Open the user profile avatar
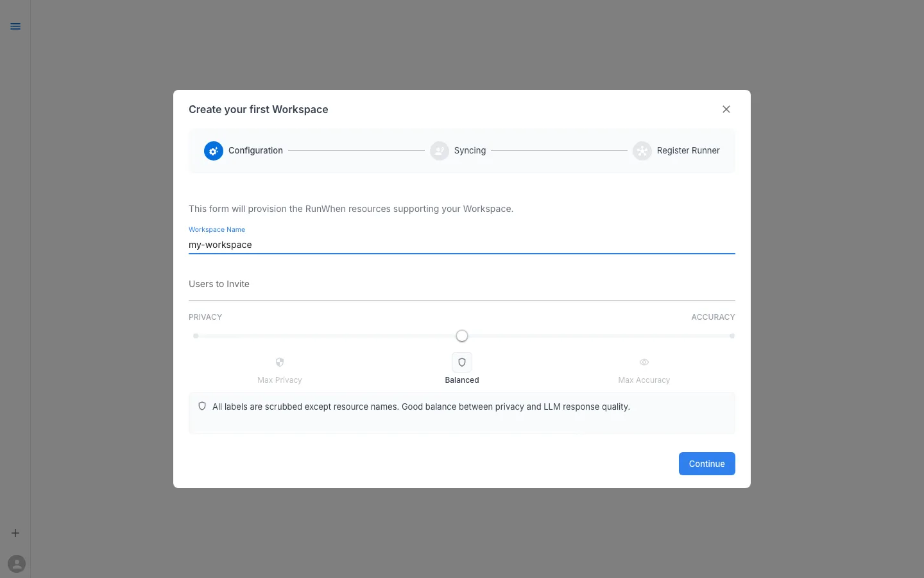The height and width of the screenshot is (578, 924). (17, 564)
